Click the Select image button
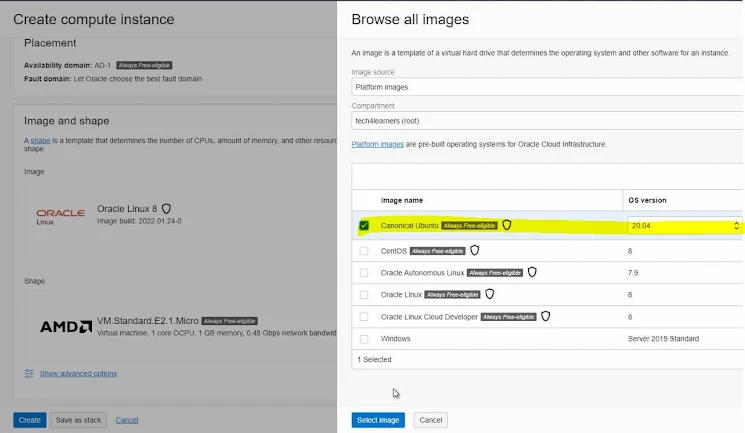 (378, 420)
